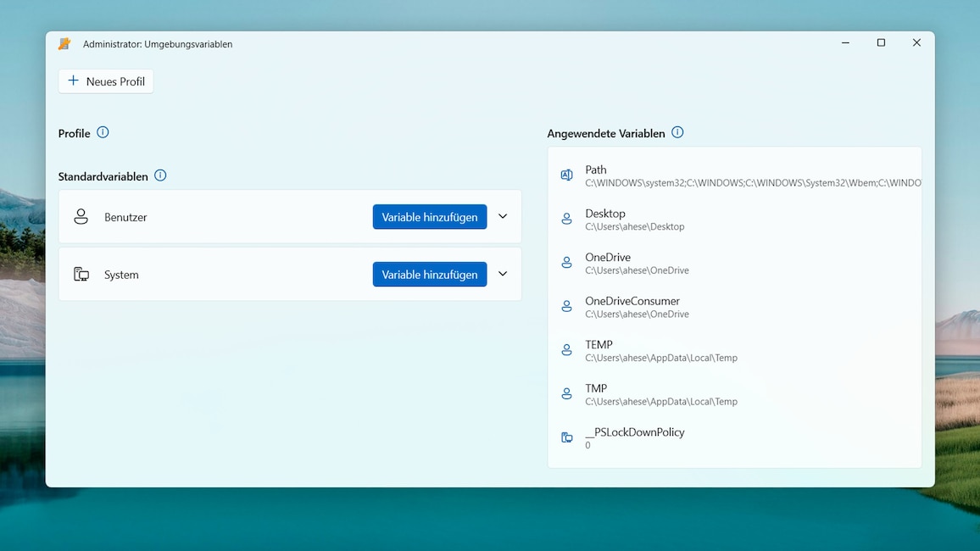
Task: Add a variable to Benutzer
Action: pos(429,217)
